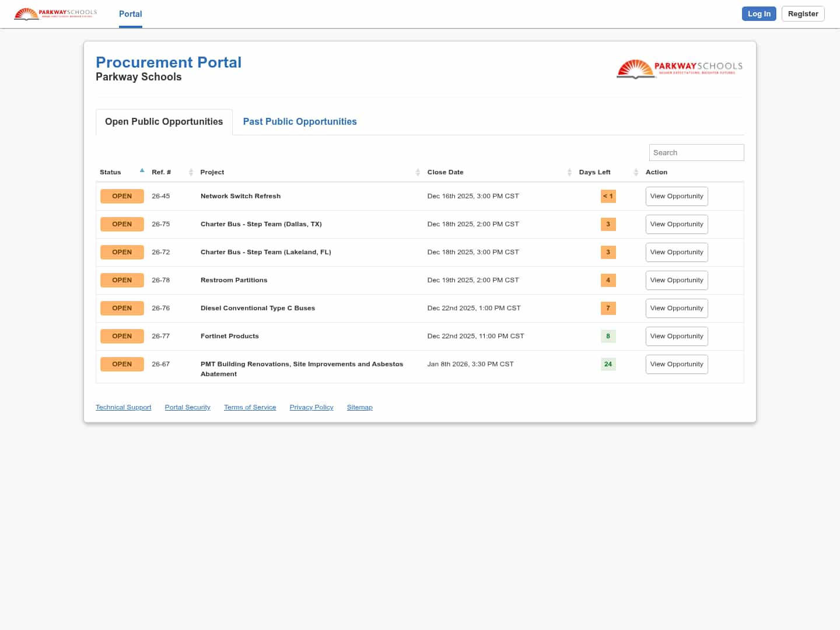Sort by Project column arrows
840x630 pixels.
point(418,172)
